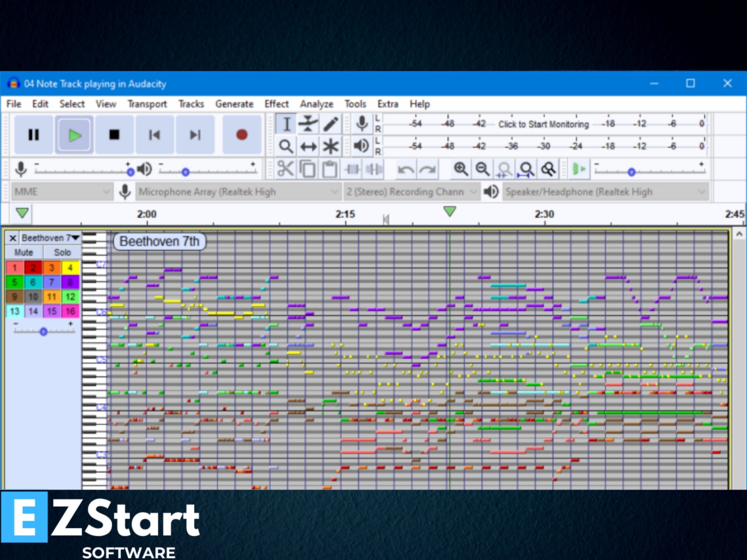
Task: Open the Effect menu
Action: point(276,104)
